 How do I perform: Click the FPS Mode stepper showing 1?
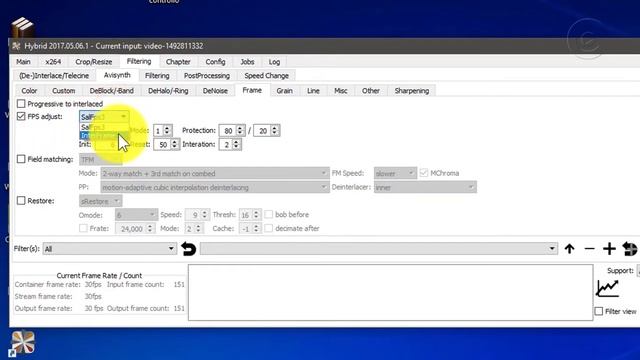163,131
